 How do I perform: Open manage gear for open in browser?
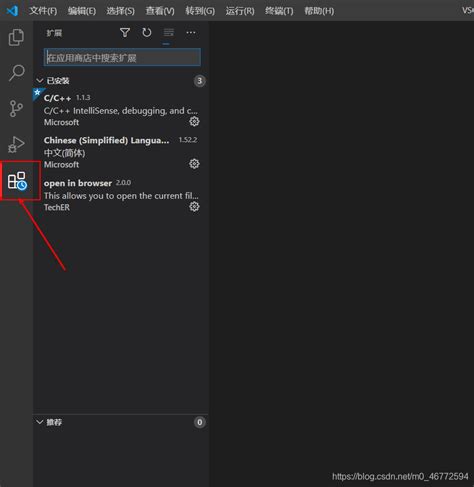(194, 207)
